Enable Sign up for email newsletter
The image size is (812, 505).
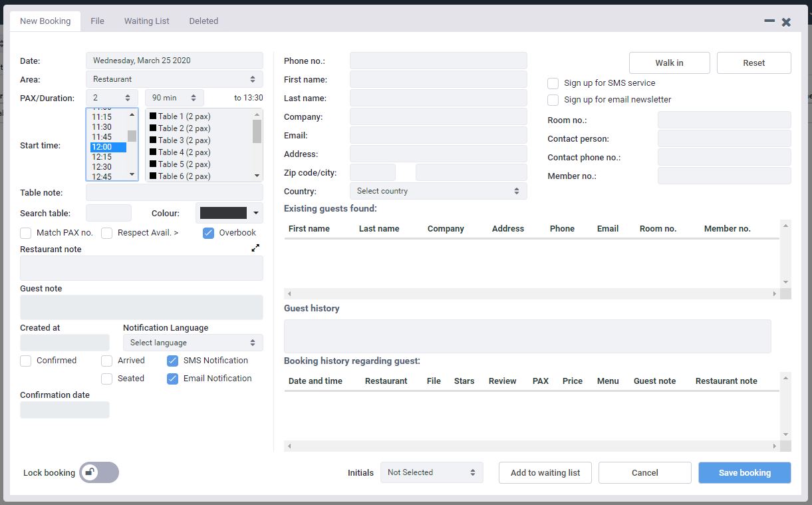point(553,99)
